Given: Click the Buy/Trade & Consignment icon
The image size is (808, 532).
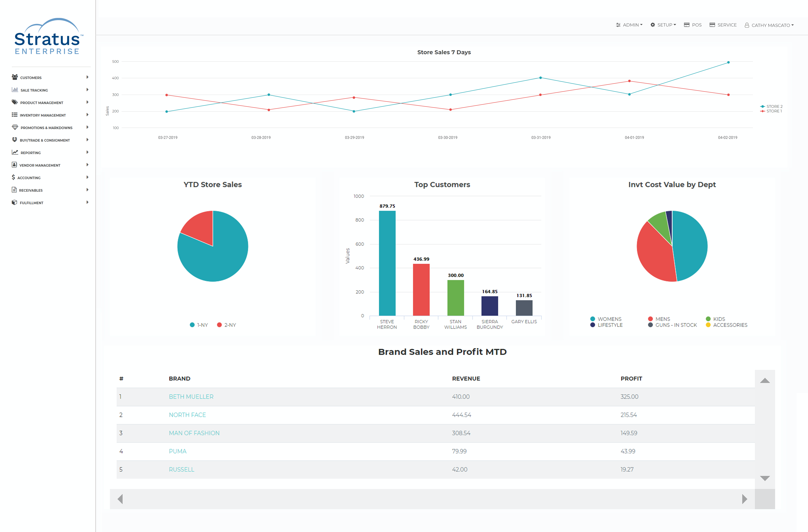Looking at the screenshot, I should pyautogui.click(x=15, y=140).
